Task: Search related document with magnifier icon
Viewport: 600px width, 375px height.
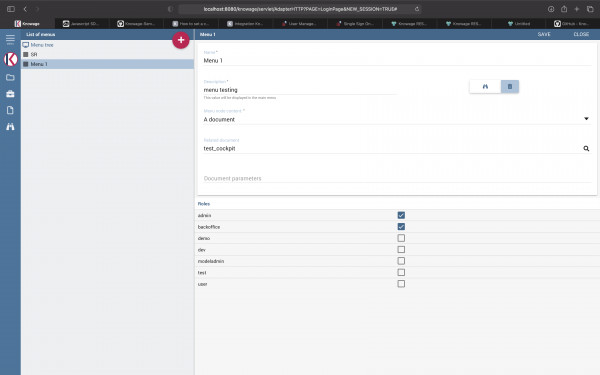Action: [x=586, y=148]
